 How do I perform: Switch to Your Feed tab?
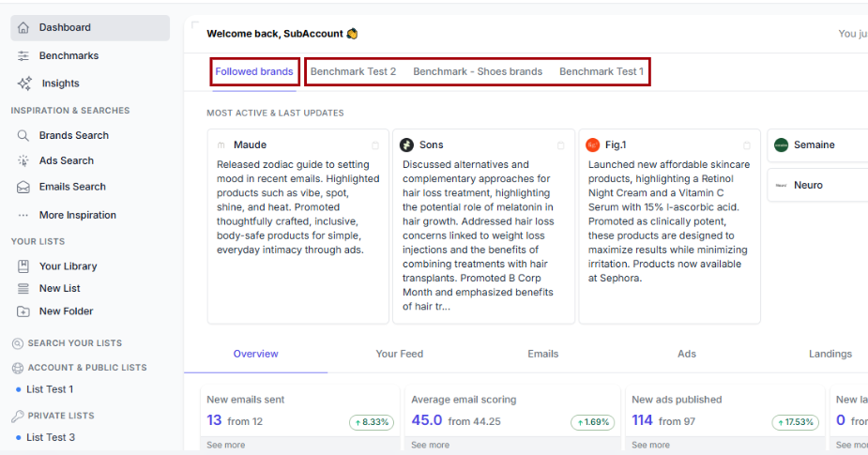click(399, 354)
